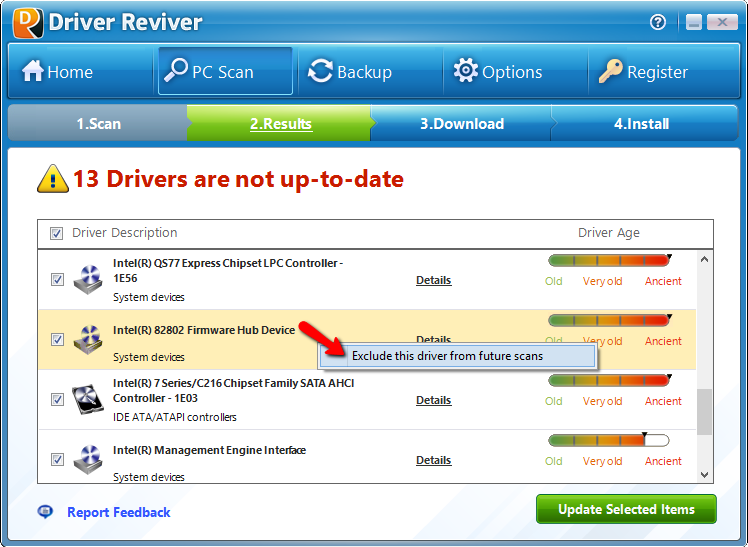Image resolution: width=748 pixels, height=547 pixels.
Task: Click the Report Feedback link
Action: 118,512
